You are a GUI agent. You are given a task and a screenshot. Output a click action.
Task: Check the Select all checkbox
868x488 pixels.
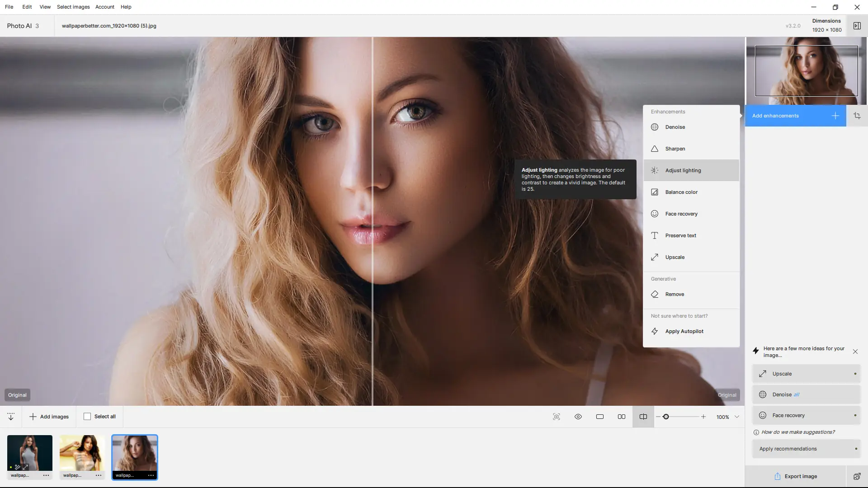[87, 417]
